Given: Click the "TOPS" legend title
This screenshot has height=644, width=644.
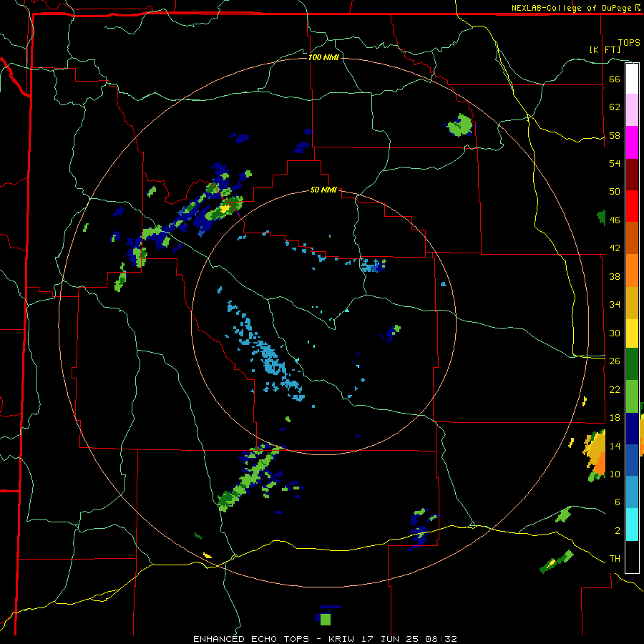Looking at the screenshot, I should pyautogui.click(x=629, y=42).
